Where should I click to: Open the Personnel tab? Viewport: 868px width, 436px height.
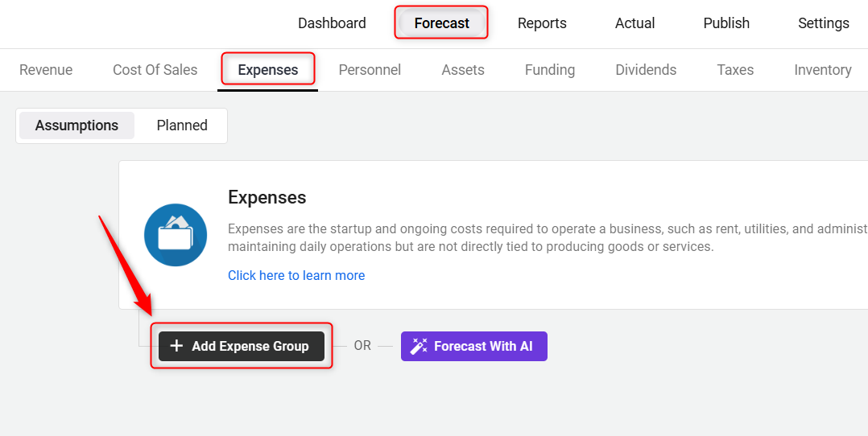[x=370, y=70]
